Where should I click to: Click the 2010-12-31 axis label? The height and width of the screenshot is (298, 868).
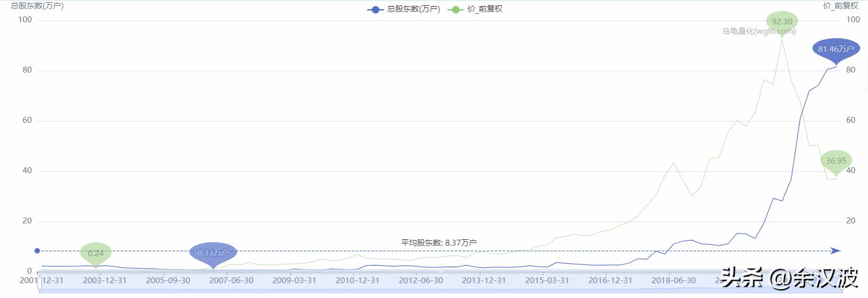[x=357, y=281]
